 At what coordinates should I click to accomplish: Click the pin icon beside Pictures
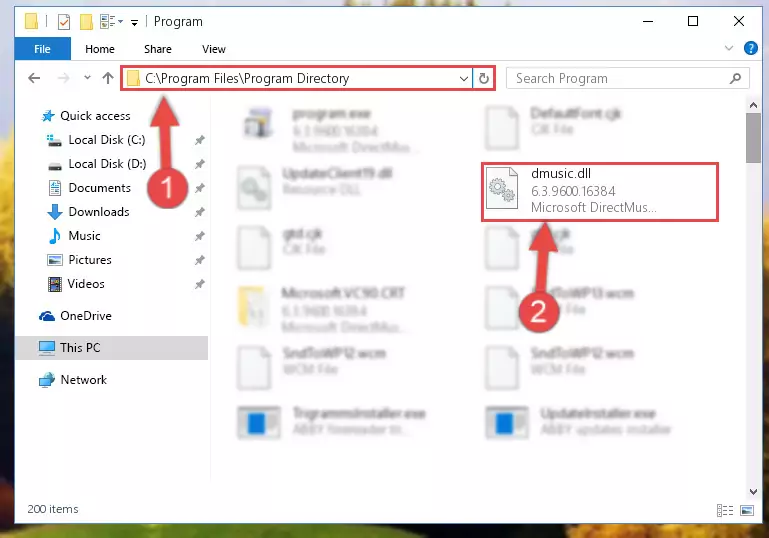(x=200, y=260)
